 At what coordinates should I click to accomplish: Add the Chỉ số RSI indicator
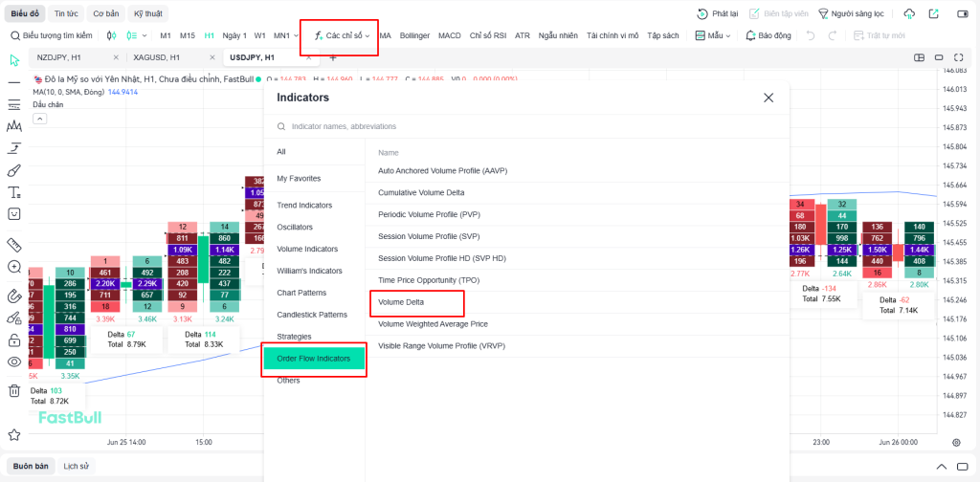click(488, 35)
